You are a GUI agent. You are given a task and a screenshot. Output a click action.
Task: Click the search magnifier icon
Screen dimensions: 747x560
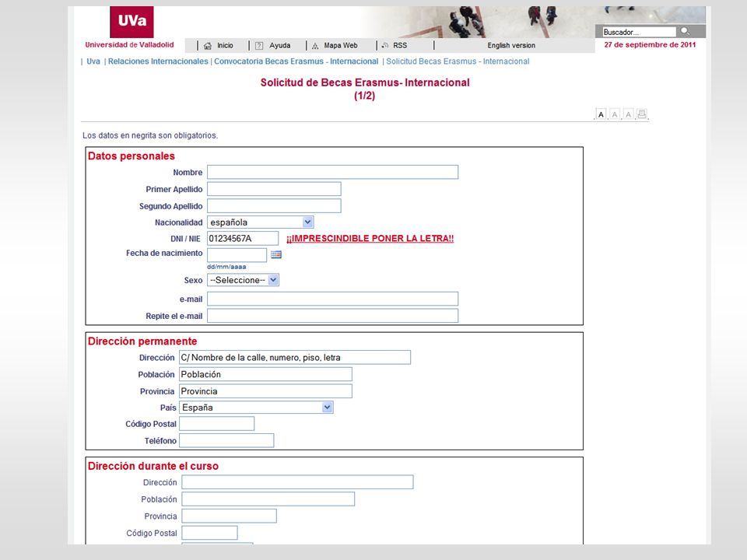[x=685, y=31]
